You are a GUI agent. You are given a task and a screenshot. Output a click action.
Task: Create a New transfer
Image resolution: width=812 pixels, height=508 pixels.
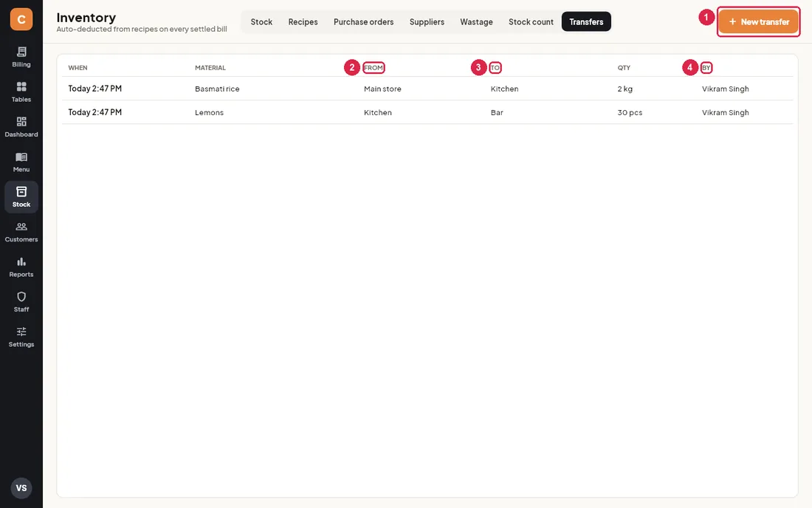pyautogui.click(x=759, y=21)
